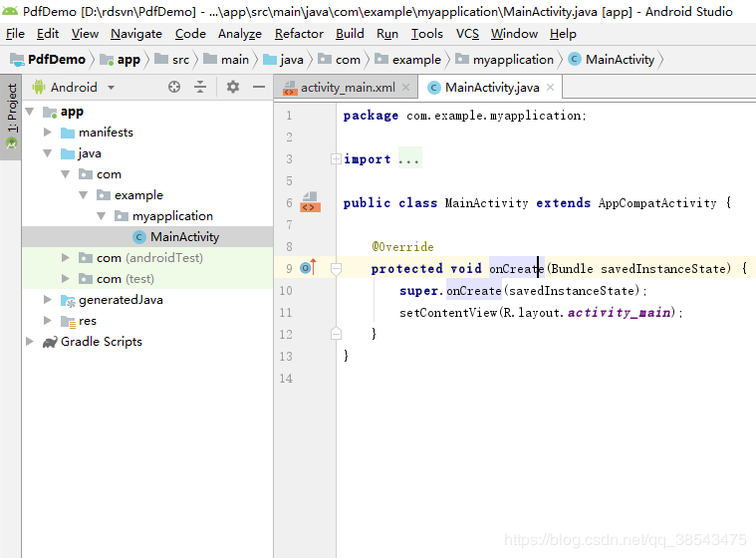Open the Build menu
Screen dimensions: 756x558
click(x=350, y=34)
